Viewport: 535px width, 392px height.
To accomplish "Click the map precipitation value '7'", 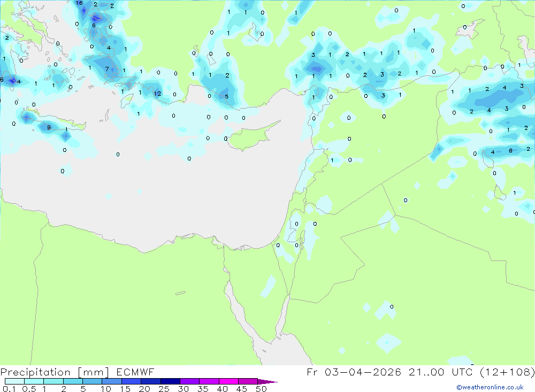I will coord(107,69).
